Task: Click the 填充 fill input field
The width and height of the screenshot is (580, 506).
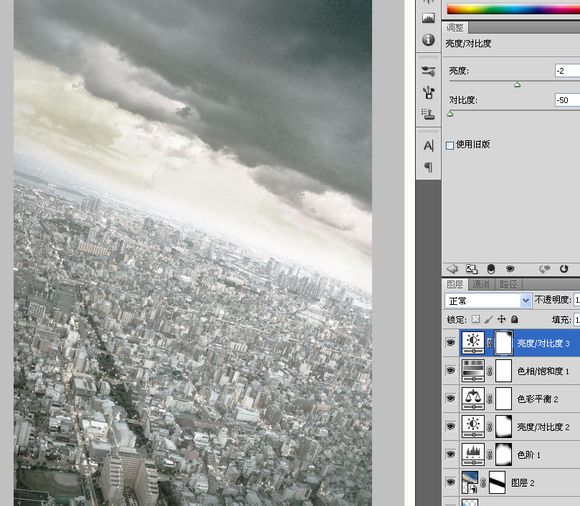Action: click(x=576, y=319)
